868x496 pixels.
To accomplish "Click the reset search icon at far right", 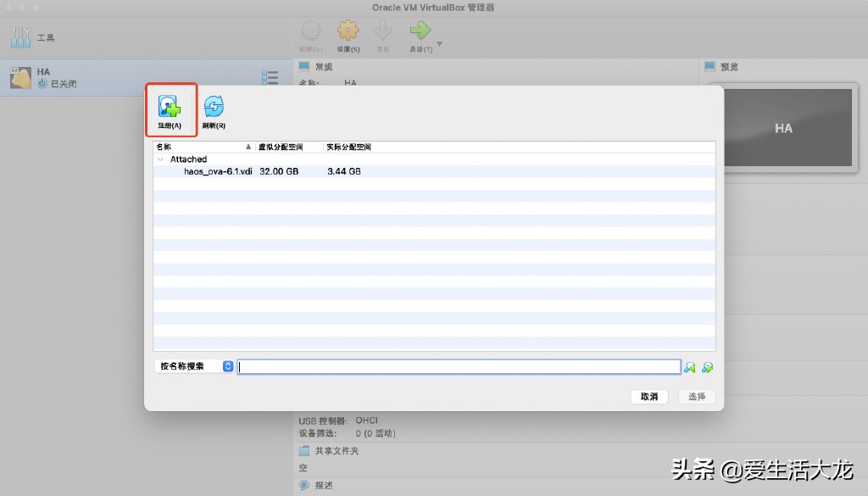I will (x=707, y=366).
